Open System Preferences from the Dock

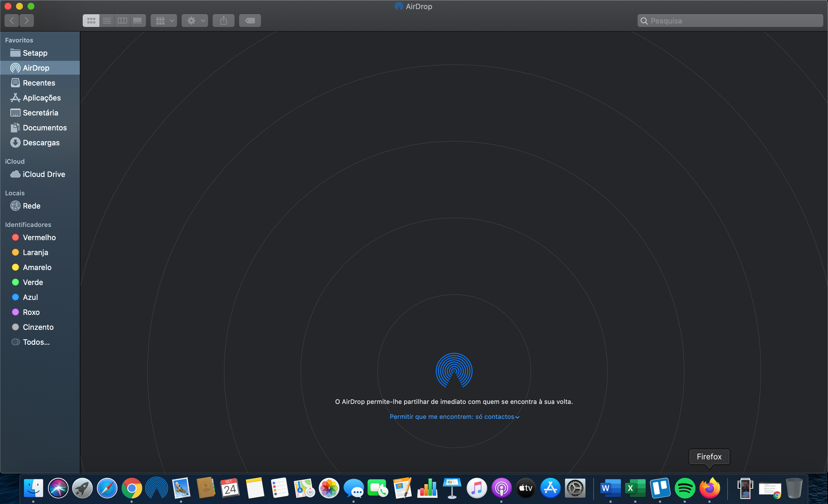click(575, 488)
